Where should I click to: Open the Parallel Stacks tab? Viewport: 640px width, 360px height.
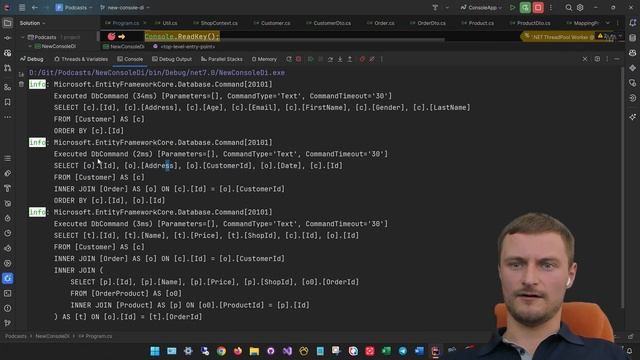(x=222, y=59)
